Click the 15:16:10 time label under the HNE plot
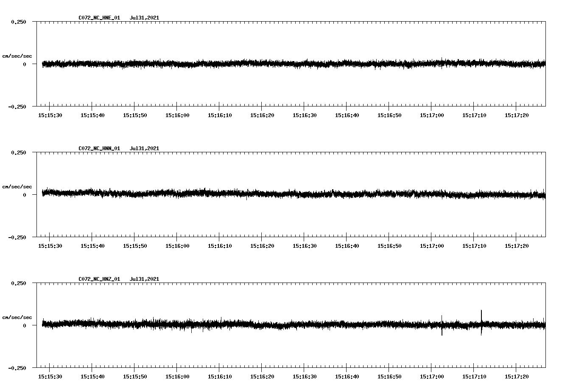The image size is (576, 392). pyautogui.click(x=220, y=115)
